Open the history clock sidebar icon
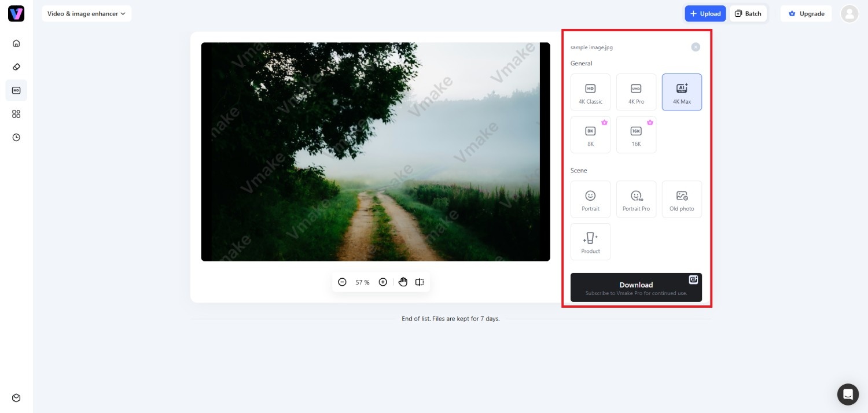 (16, 138)
